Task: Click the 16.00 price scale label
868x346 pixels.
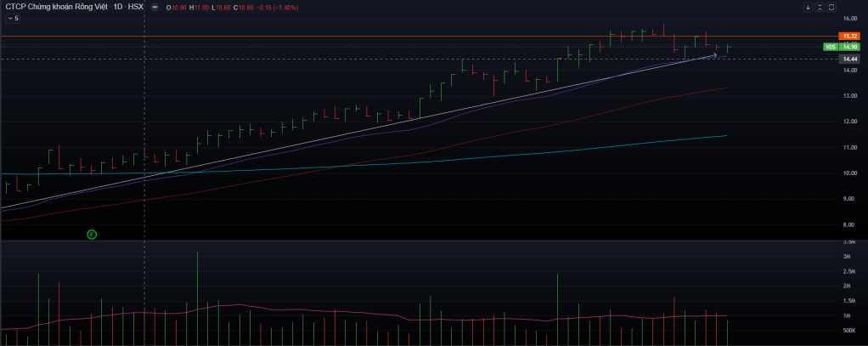Action: point(849,18)
